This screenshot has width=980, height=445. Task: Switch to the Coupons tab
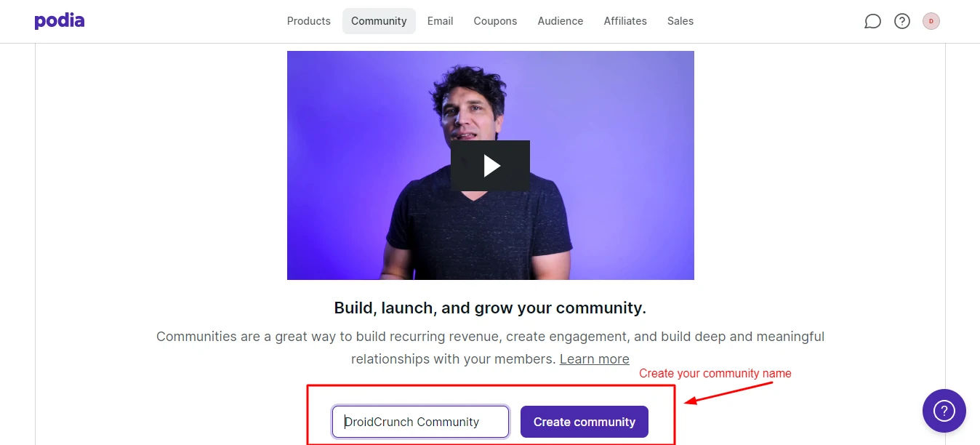click(x=495, y=21)
